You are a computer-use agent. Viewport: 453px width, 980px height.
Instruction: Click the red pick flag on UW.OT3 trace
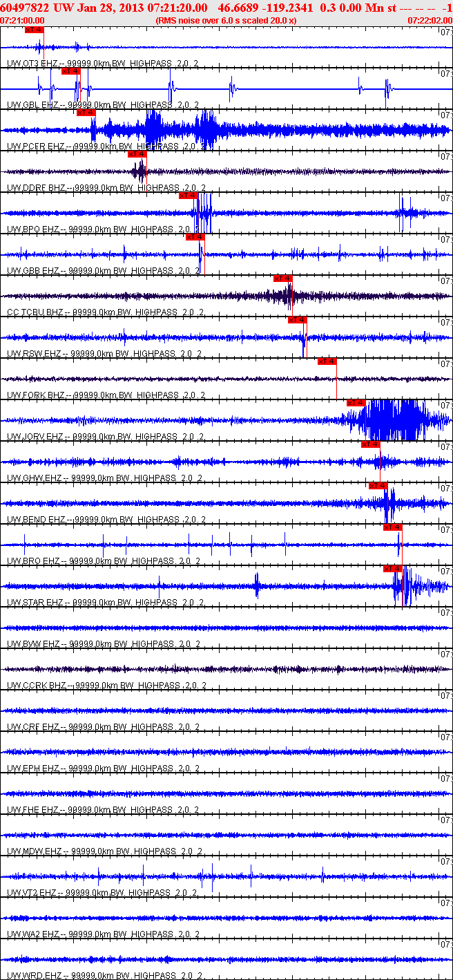pos(34,30)
